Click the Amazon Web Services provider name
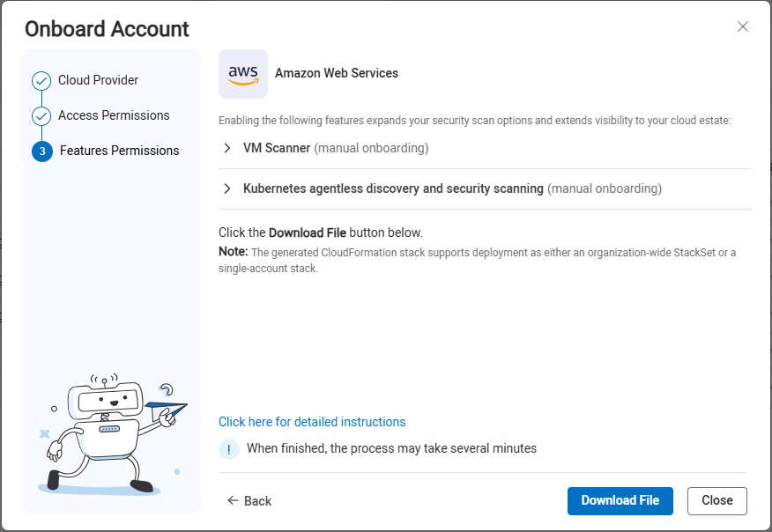Viewport: 772px width, 532px height. pos(337,73)
